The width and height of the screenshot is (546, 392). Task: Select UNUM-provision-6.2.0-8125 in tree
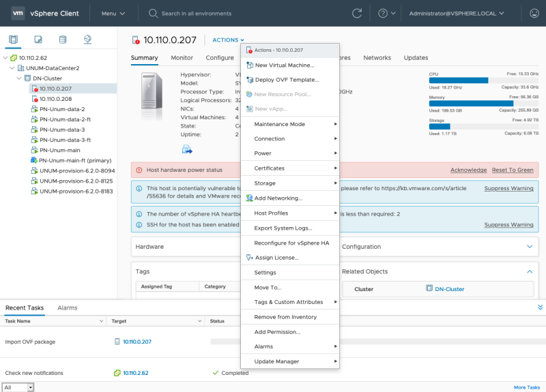tap(76, 181)
